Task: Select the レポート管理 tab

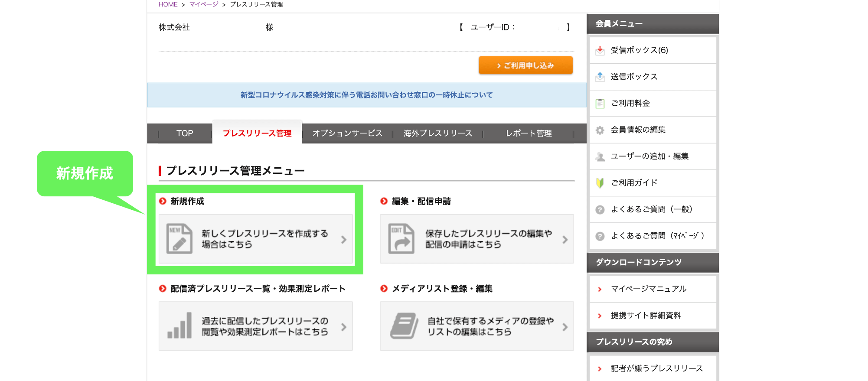Action: [x=529, y=134]
